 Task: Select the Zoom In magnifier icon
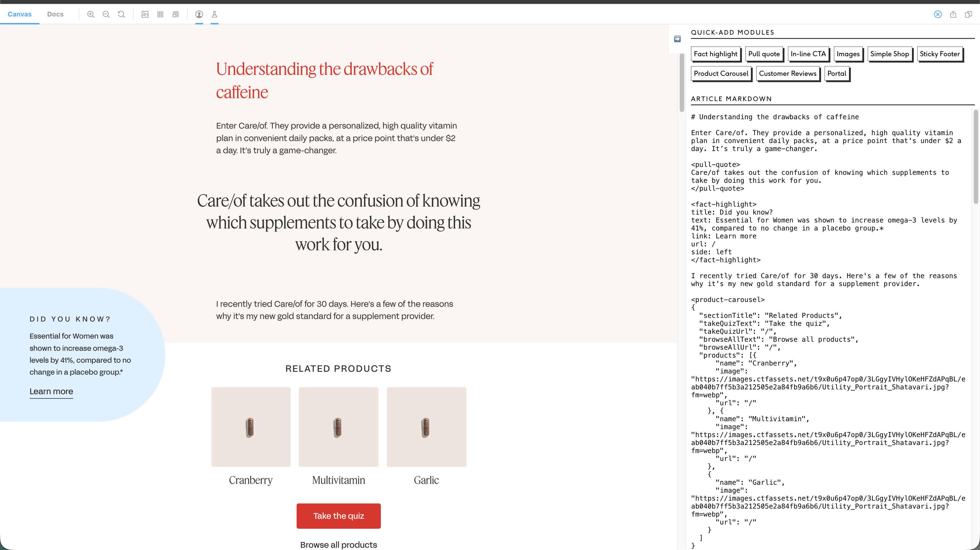point(90,14)
